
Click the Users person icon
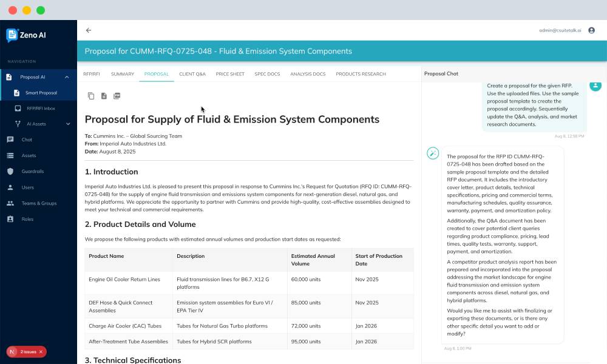(10, 187)
